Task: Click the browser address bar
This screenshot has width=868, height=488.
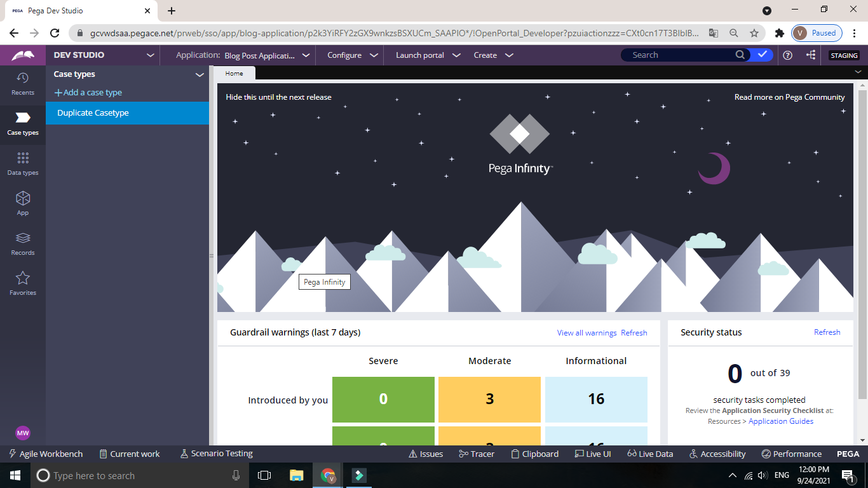Action: (x=394, y=33)
